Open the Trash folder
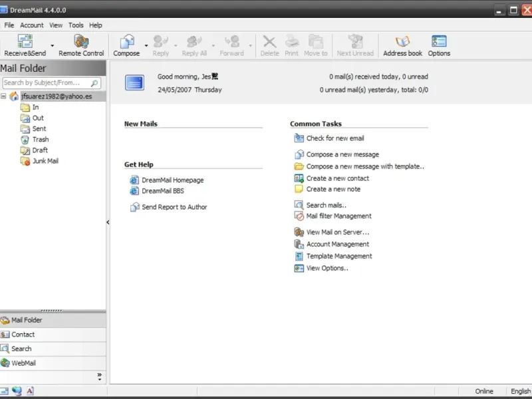Viewport: 532px width, 399px height. 40,140
